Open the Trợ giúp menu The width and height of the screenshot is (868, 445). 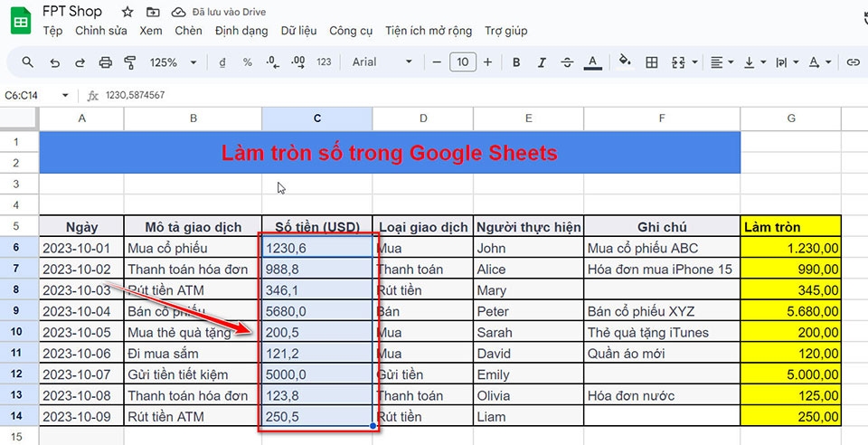tap(506, 31)
